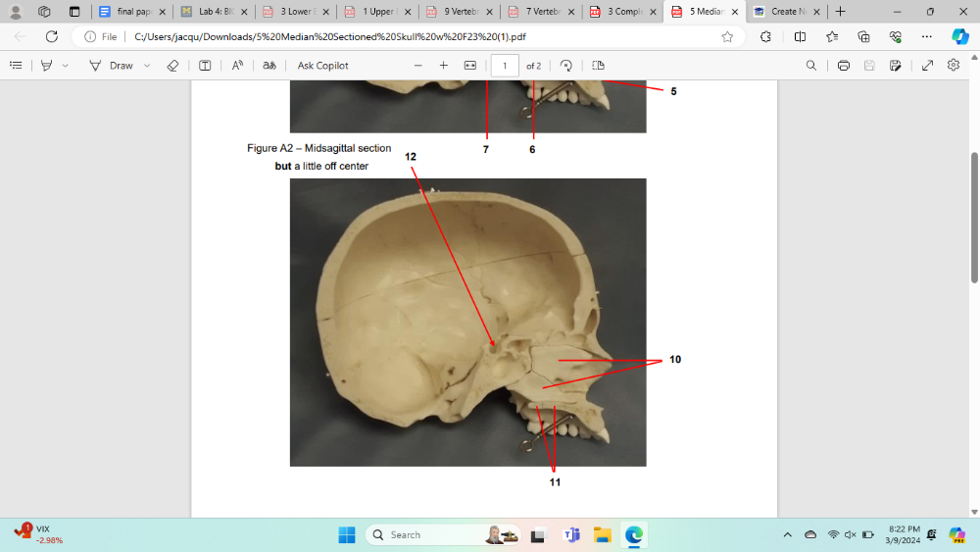Expand the Draw pen options arrow
980x552 pixels.
point(147,66)
